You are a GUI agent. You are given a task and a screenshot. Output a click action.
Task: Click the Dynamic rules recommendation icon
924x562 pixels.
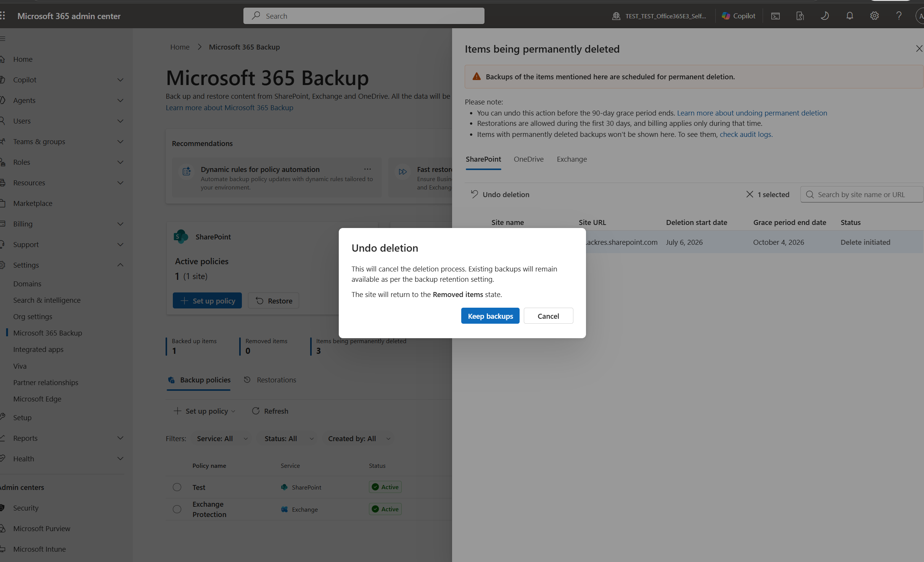pyautogui.click(x=187, y=172)
